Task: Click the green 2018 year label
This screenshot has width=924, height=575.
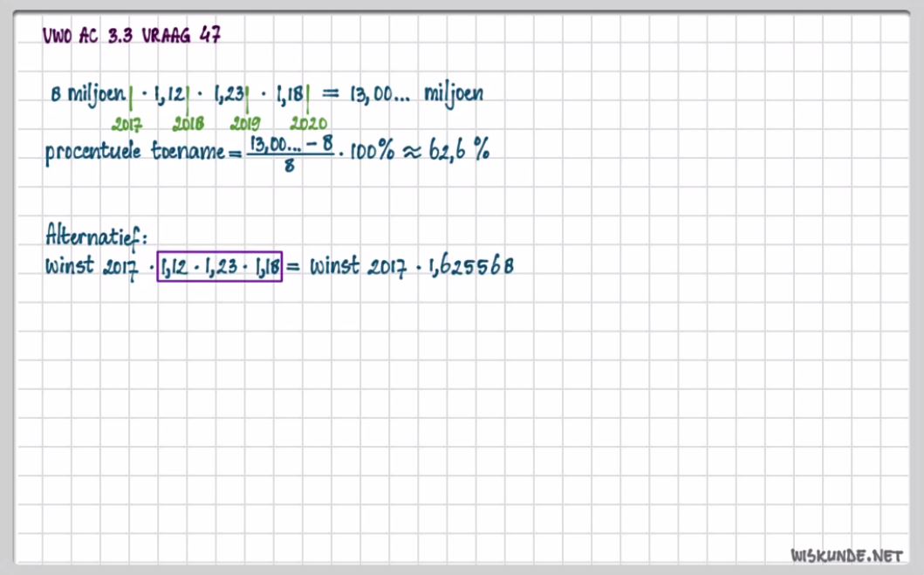Action: click(x=188, y=123)
